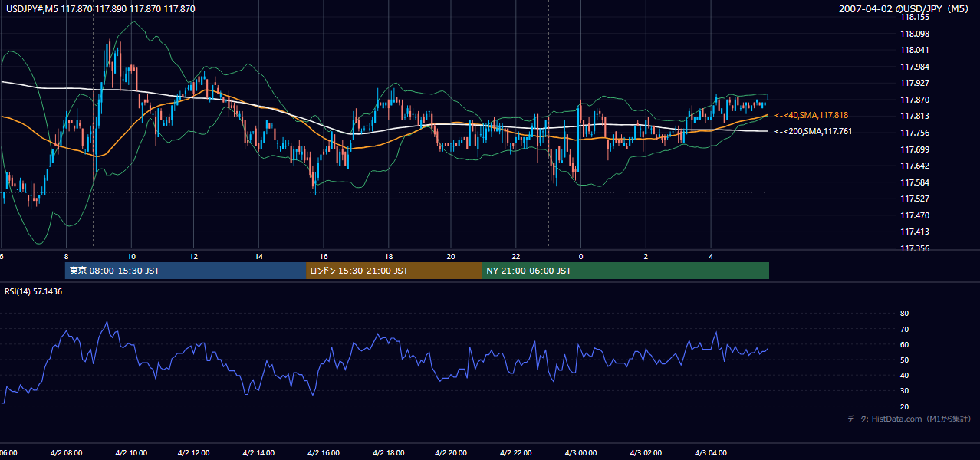Click the orange 40 SMA 117.818 label
The image size is (980, 460).
click(811, 115)
